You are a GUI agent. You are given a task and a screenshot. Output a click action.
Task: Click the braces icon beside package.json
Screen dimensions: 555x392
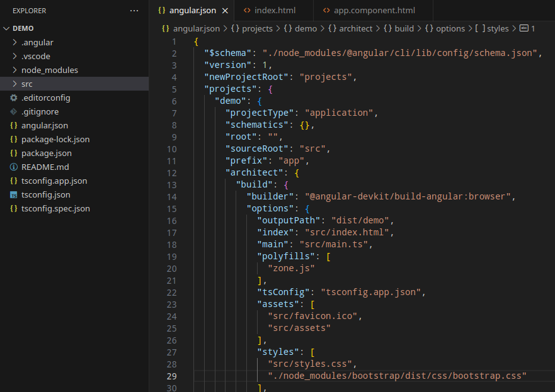coord(13,153)
